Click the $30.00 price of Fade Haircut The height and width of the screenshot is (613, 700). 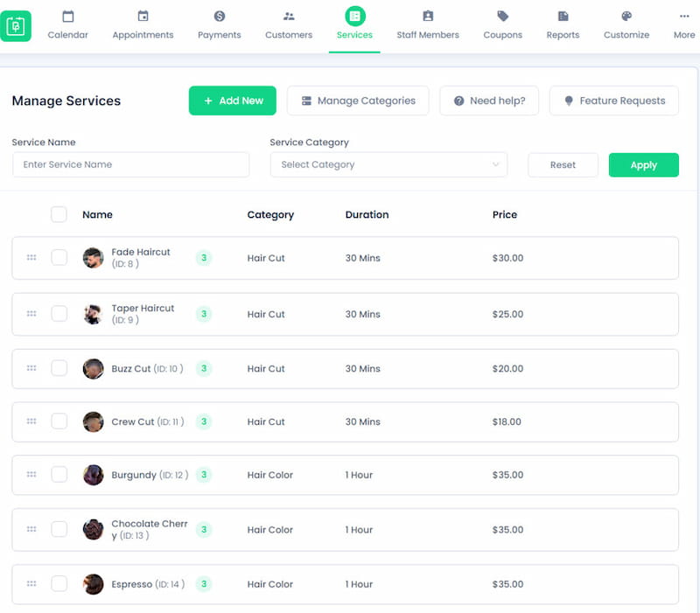pos(507,258)
